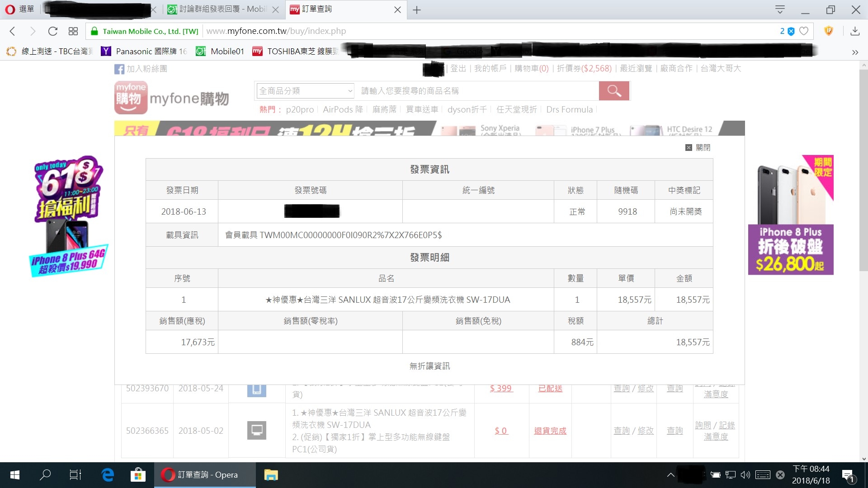
Task: Click the 618 搶福利 left ad banner
Action: pos(68,216)
